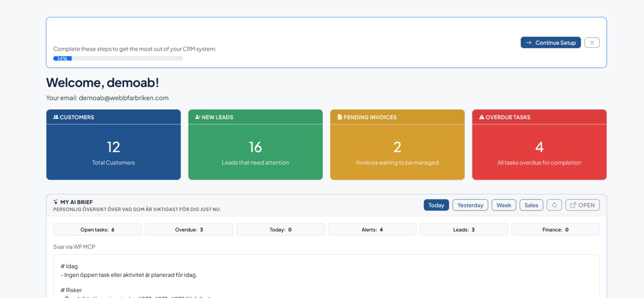The width and height of the screenshot is (644, 298).
Task: Open the Alerts summary showing 4
Action: 372,229
